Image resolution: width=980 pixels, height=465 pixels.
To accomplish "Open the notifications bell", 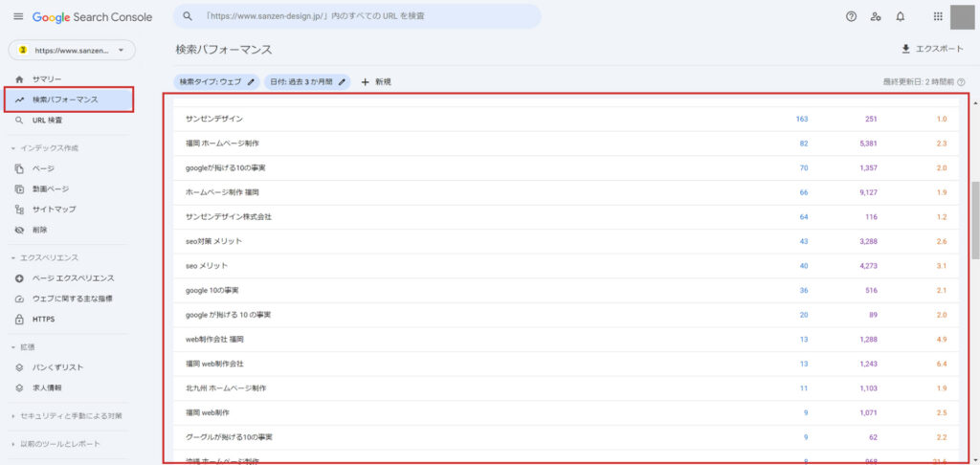I will coord(900,17).
